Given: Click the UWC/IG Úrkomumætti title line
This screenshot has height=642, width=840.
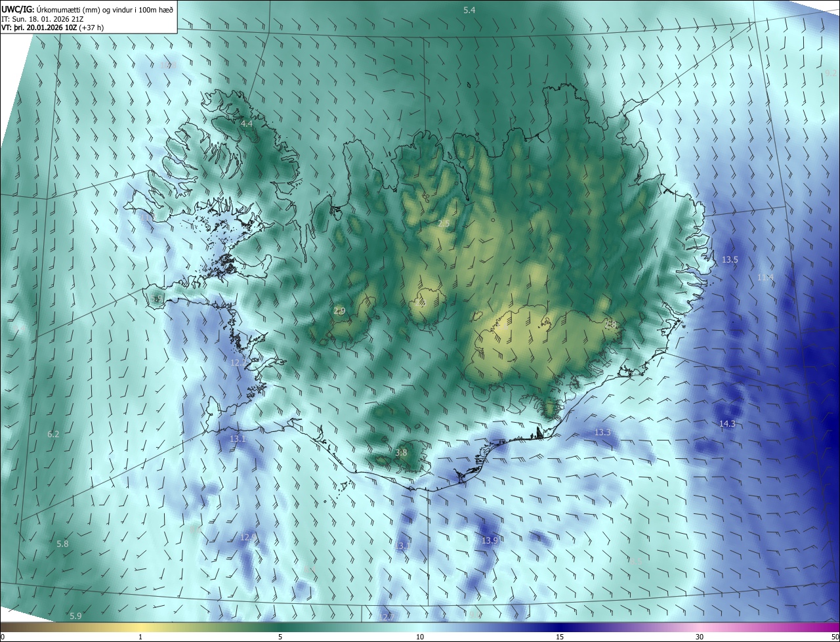Looking at the screenshot, I should click(x=88, y=9).
